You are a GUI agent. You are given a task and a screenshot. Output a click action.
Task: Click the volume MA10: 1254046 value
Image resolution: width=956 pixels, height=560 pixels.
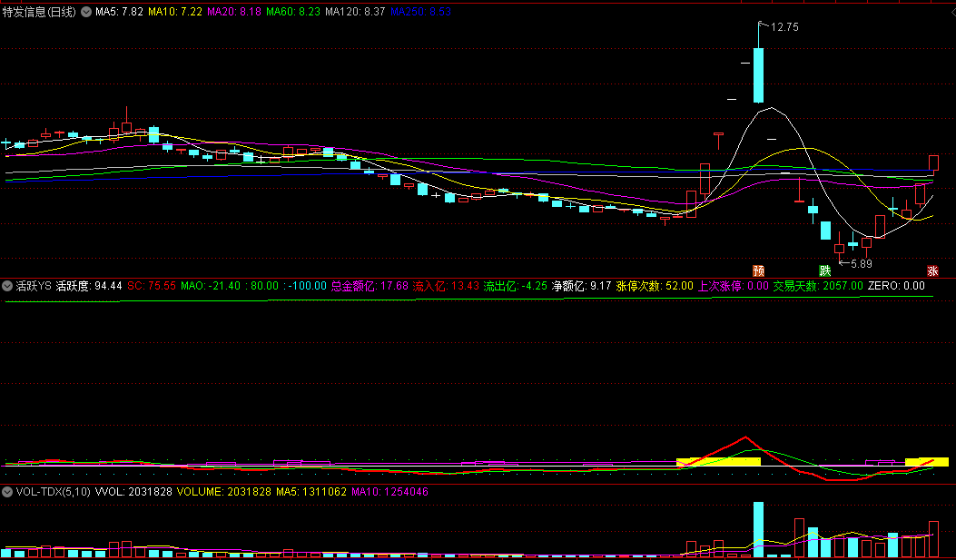390,492
